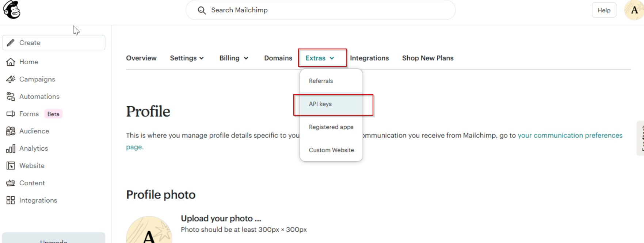
Task: Select Referrals from Extras menu
Action: [331, 81]
